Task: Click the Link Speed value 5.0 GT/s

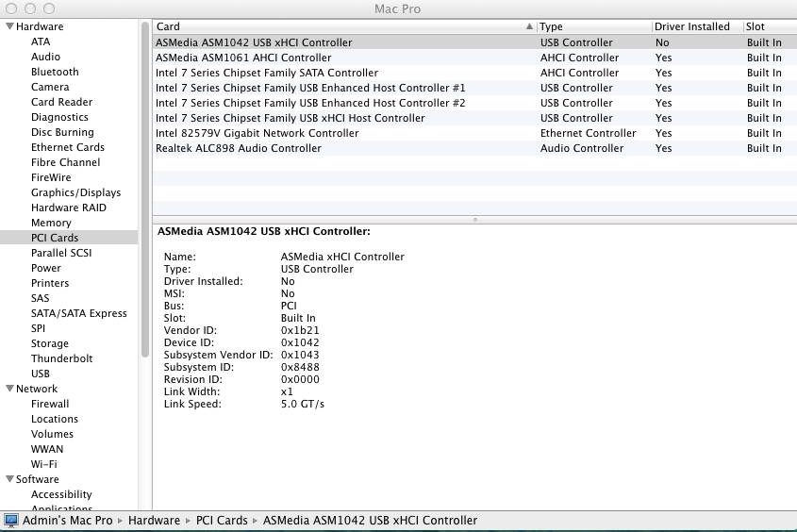Action: point(303,404)
